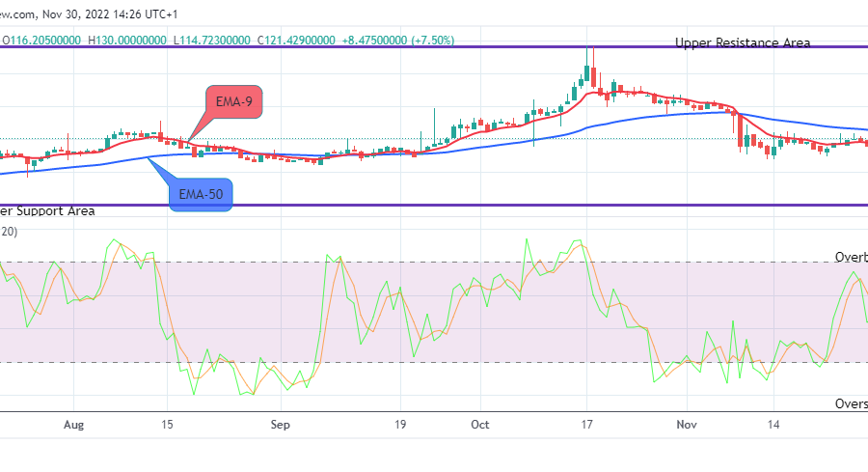868x472 pixels.
Task: Click the 19 date label on time axis
Action: click(400, 424)
